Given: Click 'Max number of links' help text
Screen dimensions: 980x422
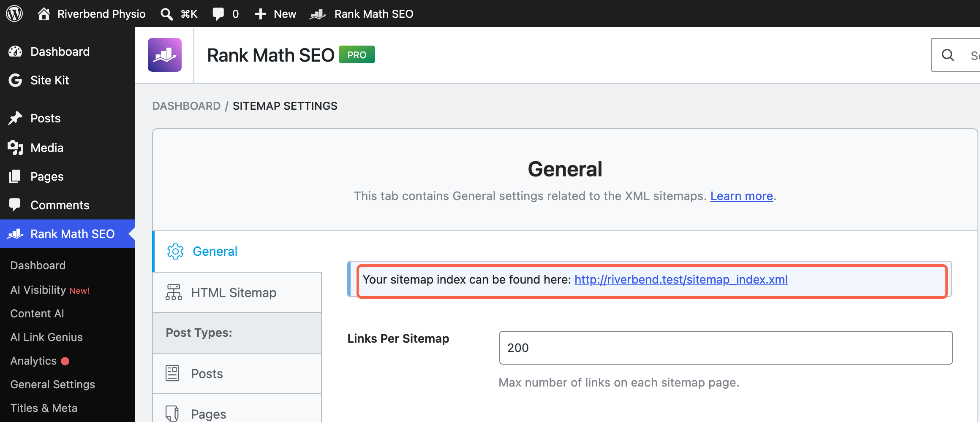Looking at the screenshot, I should click(x=619, y=383).
